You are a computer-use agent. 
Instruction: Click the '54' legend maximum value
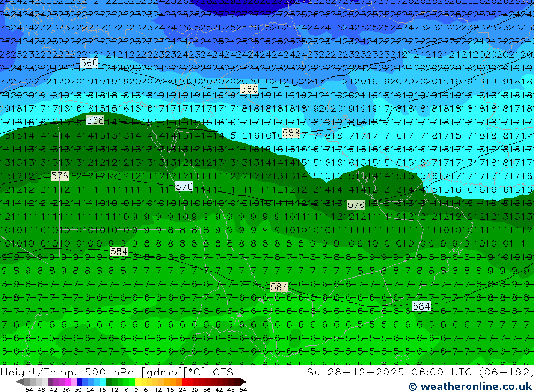point(243,390)
